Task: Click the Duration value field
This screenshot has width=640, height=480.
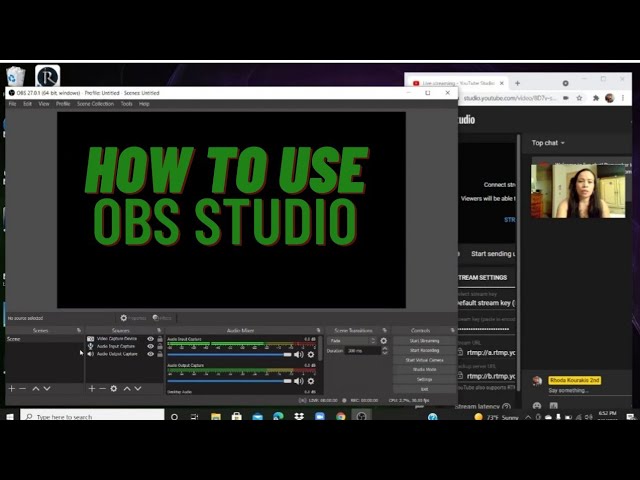Action: 362,351
